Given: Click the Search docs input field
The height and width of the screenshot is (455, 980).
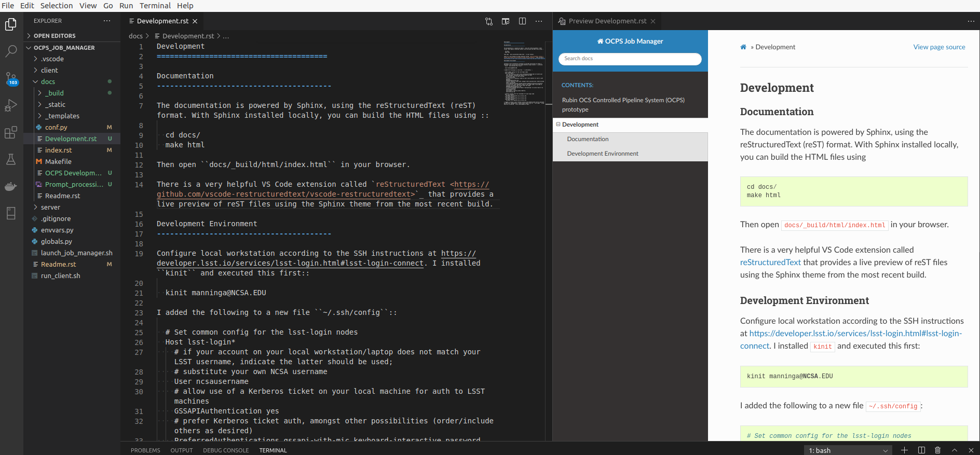Looking at the screenshot, I should [630, 59].
